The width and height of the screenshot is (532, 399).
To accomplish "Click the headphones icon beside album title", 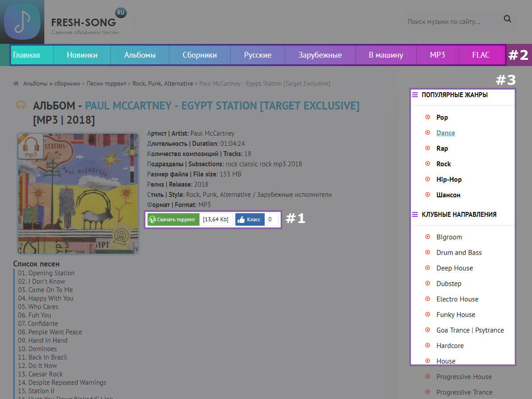I will (20, 106).
